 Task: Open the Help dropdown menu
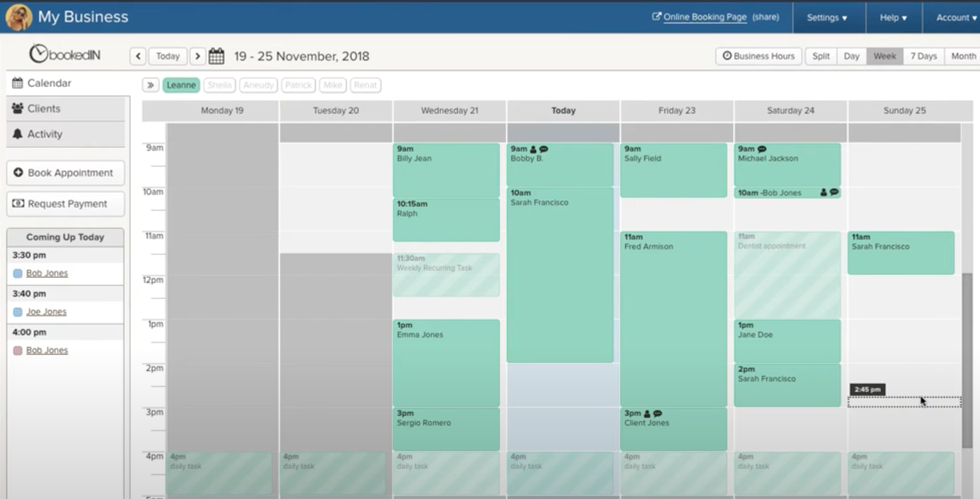click(x=893, y=17)
